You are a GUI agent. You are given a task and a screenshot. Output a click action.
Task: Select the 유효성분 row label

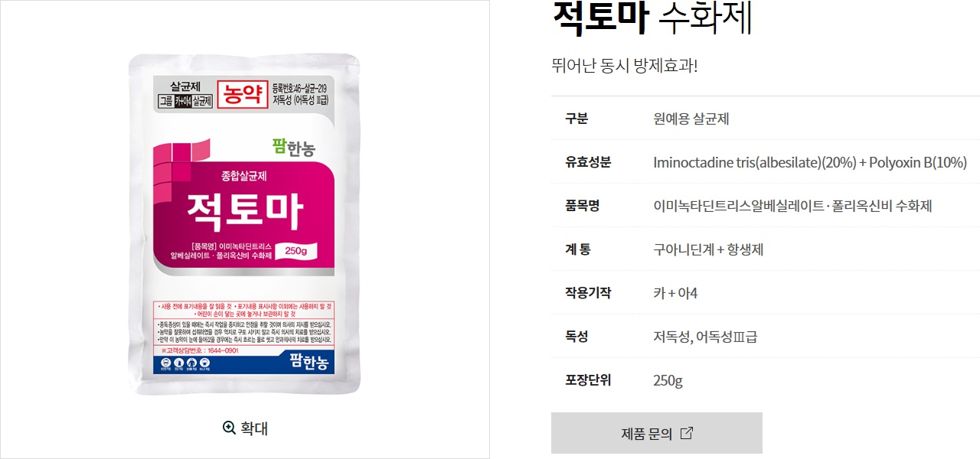pyautogui.click(x=588, y=162)
